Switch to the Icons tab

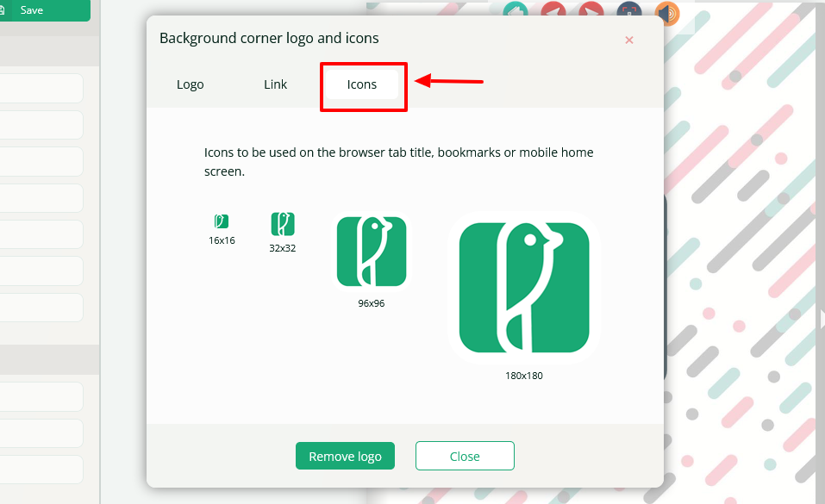pyautogui.click(x=361, y=84)
